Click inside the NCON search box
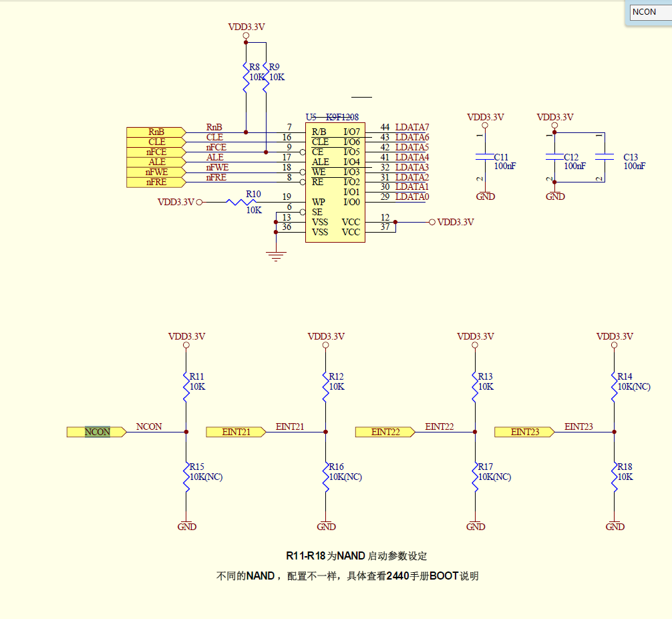The width and height of the screenshot is (672, 619). tap(649, 11)
